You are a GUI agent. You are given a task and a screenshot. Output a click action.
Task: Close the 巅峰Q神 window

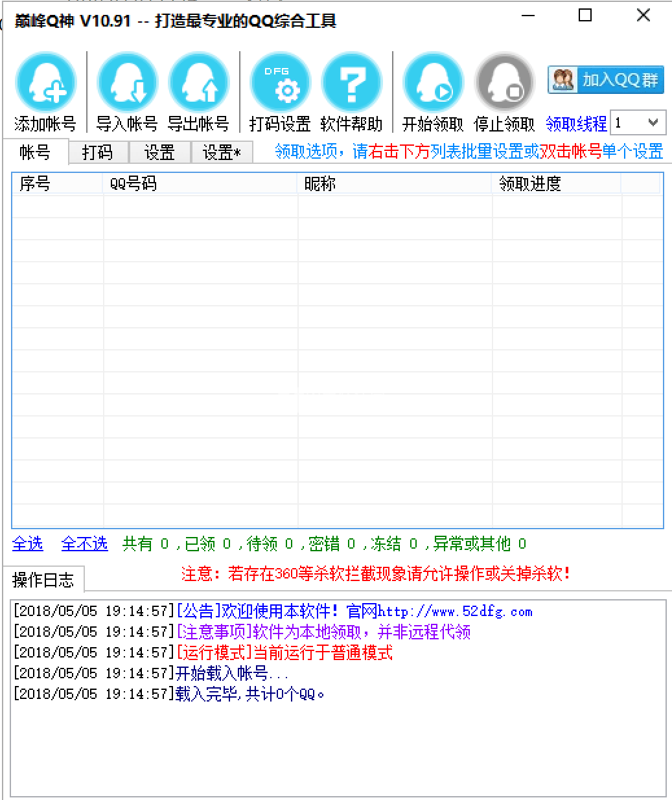pos(643,16)
